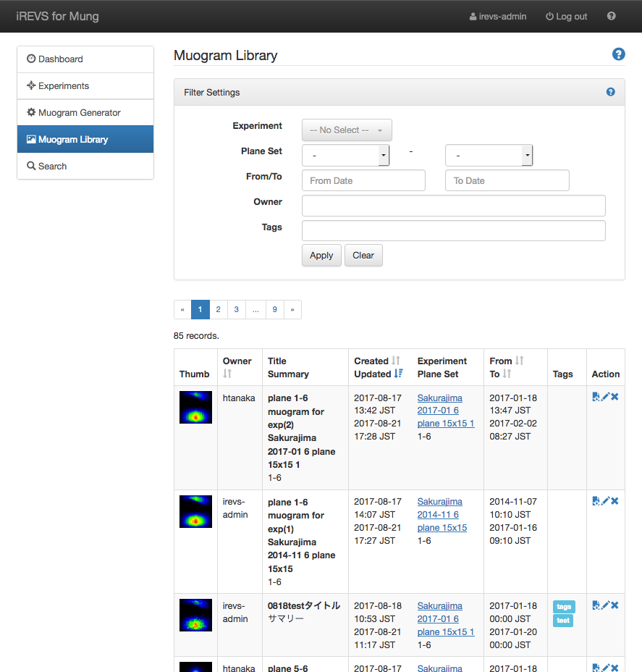Image resolution: width=642 pixels, height=672 pixels.
Task: Sort by From date arrows
Action: click(519, 361)
